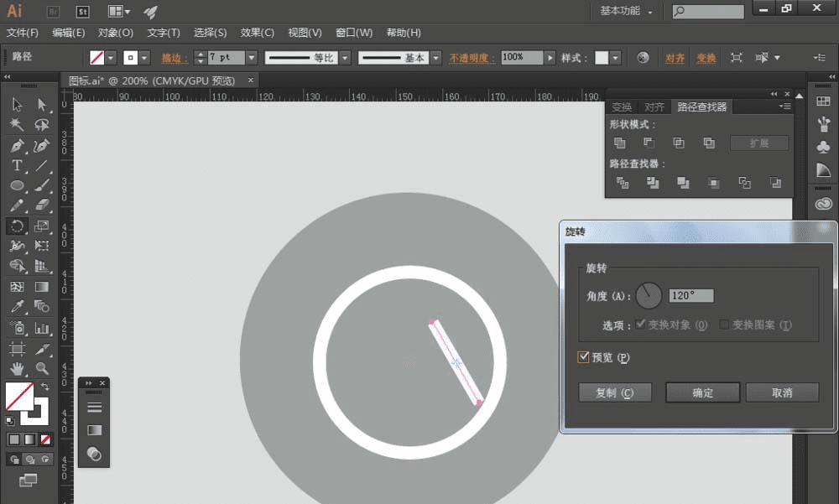Viewport: 839px width, 504px height.
Task: Select the Pen tool
Action: point(17,145)
